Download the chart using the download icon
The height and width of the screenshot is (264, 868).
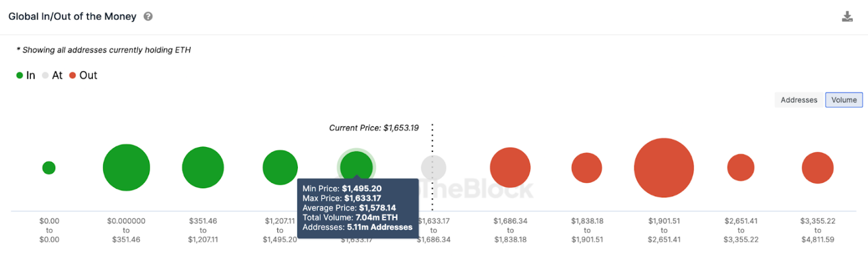(847, 16)
